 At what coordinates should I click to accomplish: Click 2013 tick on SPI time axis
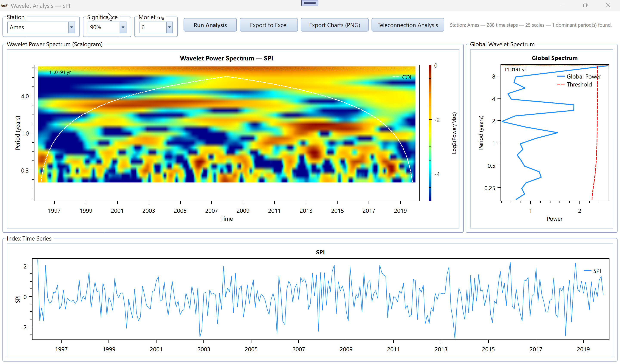pyautogui.click(x=441, y=349)
